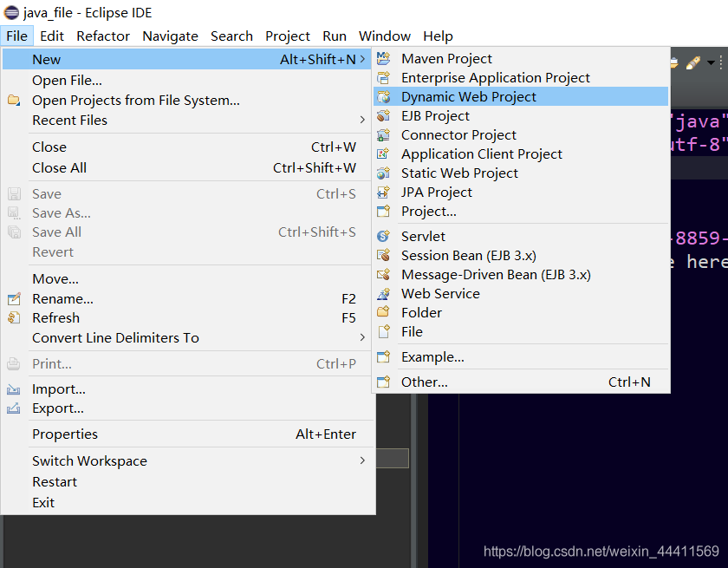Click the Servlet icon
This screenshot has height=568, width=728.
[383, 237]
